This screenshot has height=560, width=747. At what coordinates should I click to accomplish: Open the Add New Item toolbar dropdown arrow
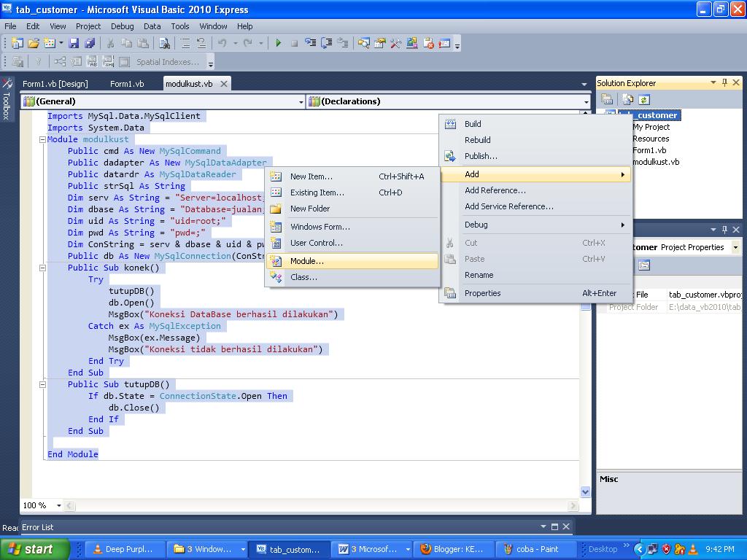61,43
